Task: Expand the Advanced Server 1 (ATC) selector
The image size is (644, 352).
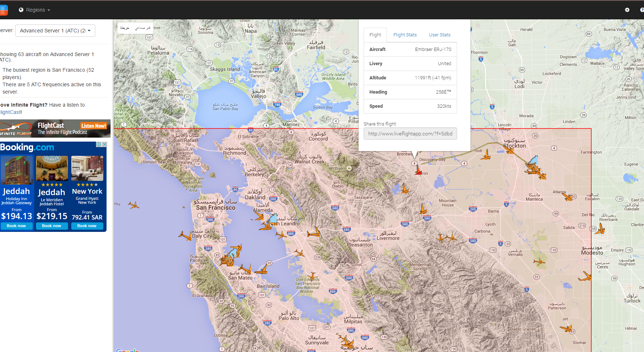Action: [55, 31]
